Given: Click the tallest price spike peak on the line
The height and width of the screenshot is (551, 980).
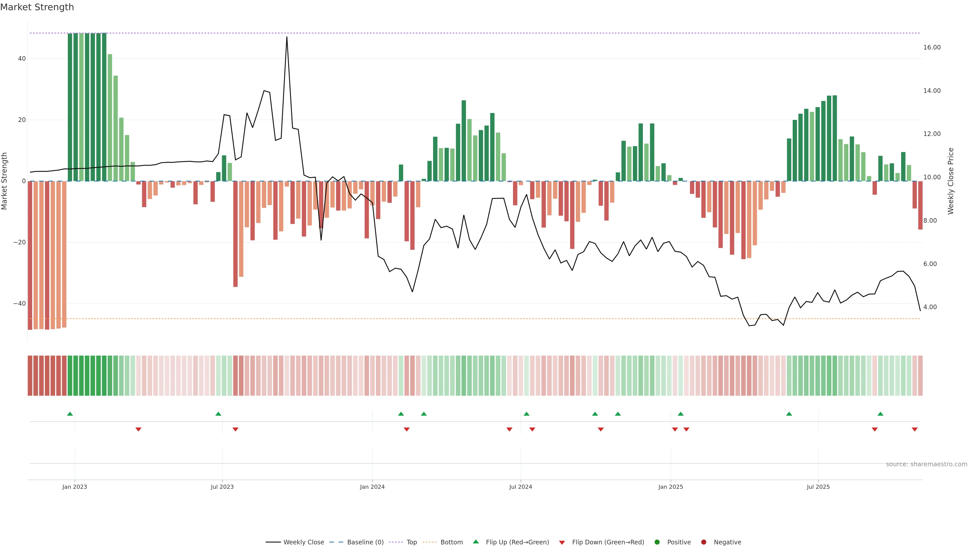Looking at the screenshot, I should pyautogui.click(x=286, y=37).
